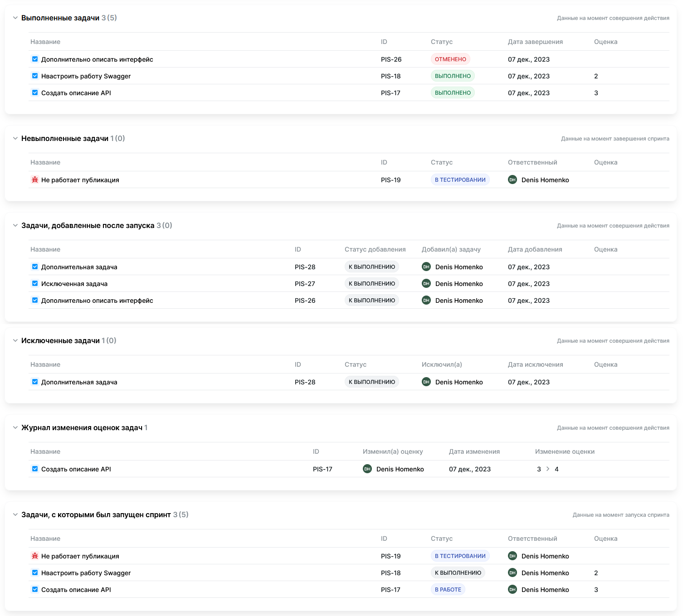Viewport: 683px width, 616px height.
Task: Open task 'Не работает публикация' in unfinished tasks
Action: pyautogui.click(x=80, y=180)
